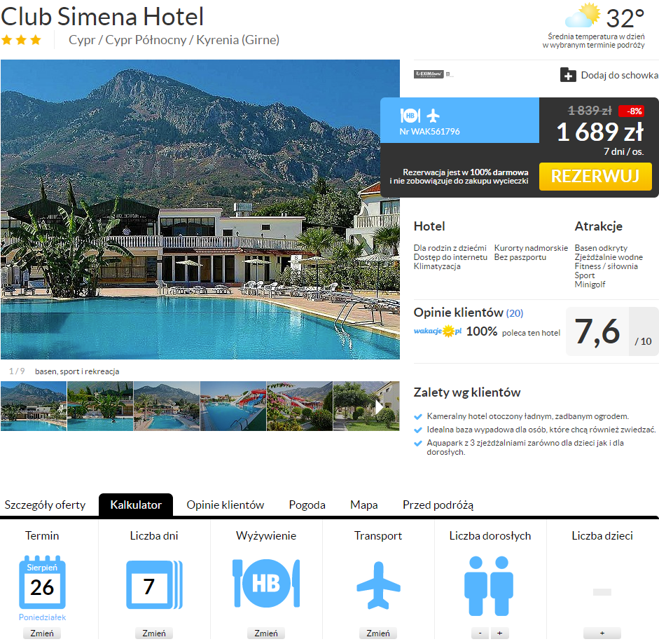
Task: Add a child with the plus button
Action: coord(602,633)
